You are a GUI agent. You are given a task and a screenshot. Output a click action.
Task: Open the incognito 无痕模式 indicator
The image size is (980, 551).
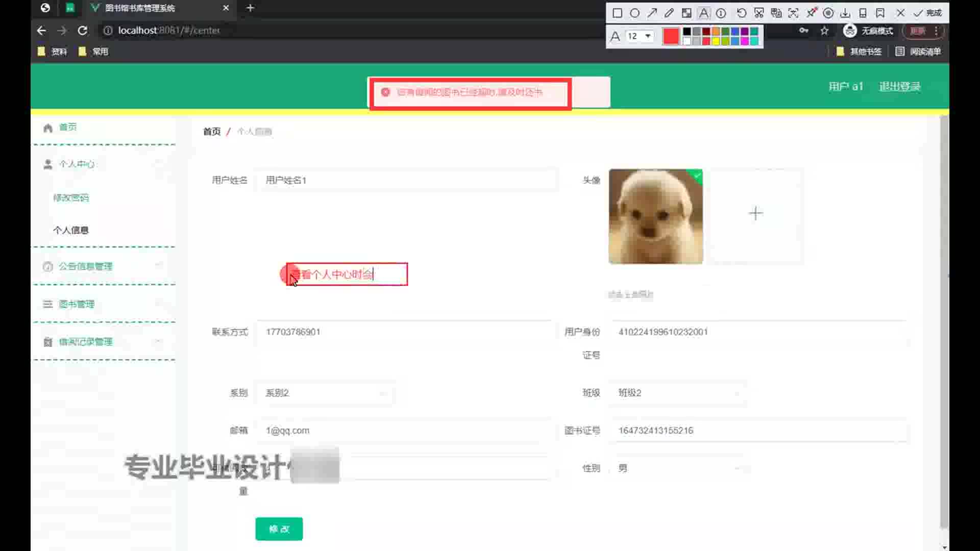click(869, 31)
